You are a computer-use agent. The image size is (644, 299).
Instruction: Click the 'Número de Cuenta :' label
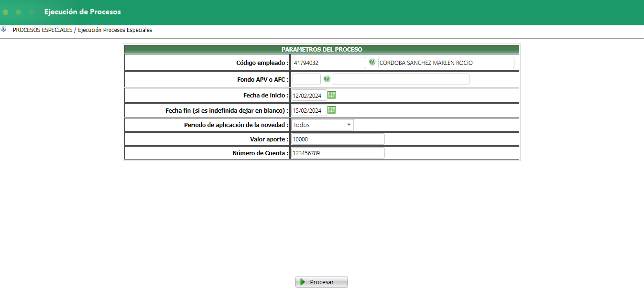click(261, 153)
